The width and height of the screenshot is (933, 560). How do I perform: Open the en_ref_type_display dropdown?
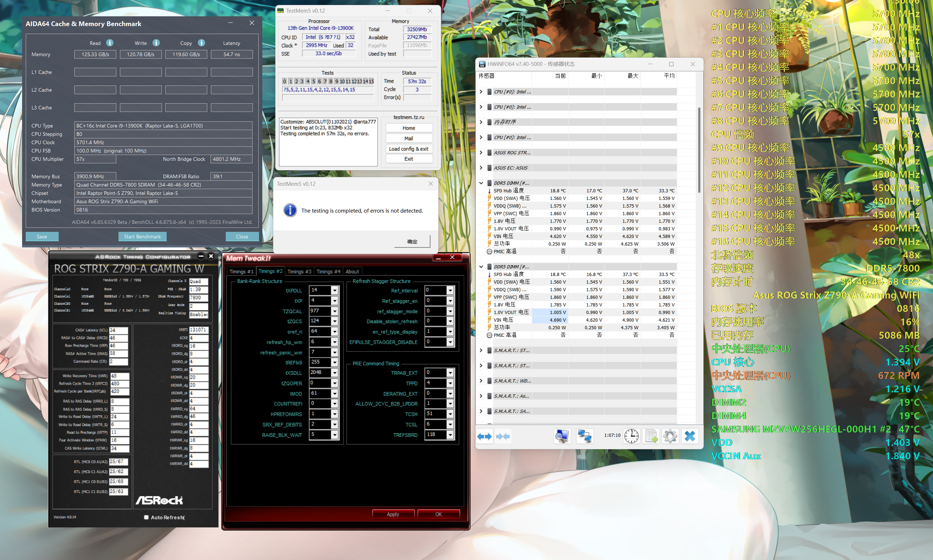point(450,332)
